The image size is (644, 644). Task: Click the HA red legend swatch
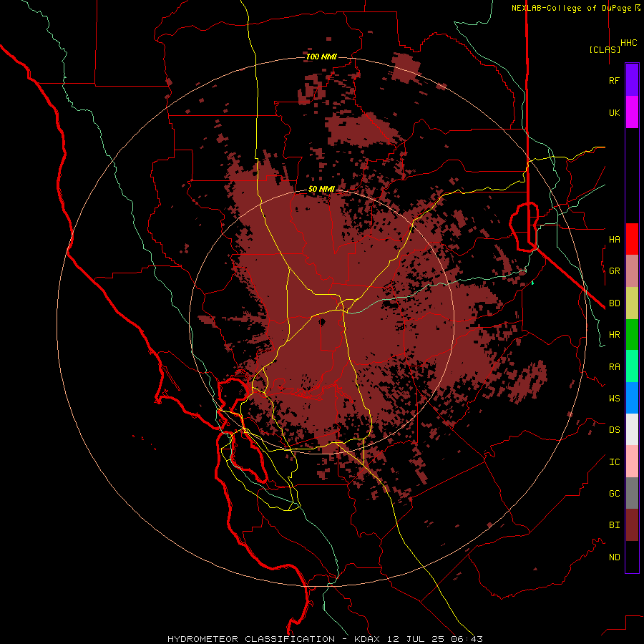(x=632, y=239)
